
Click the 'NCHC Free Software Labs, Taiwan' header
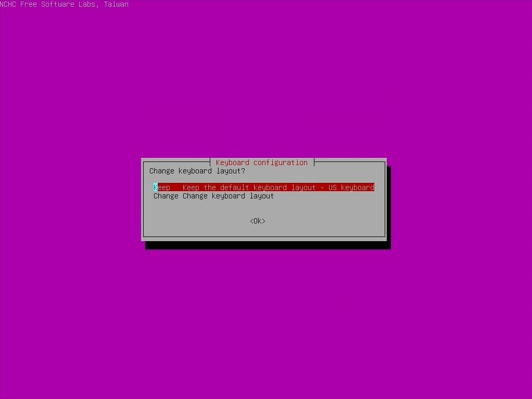pos(64,4)
